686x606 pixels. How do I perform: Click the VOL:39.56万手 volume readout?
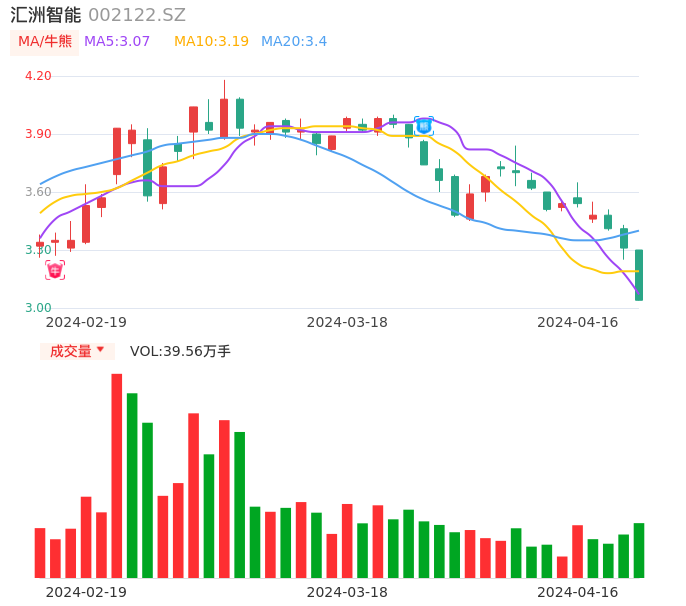click(180, 351)
